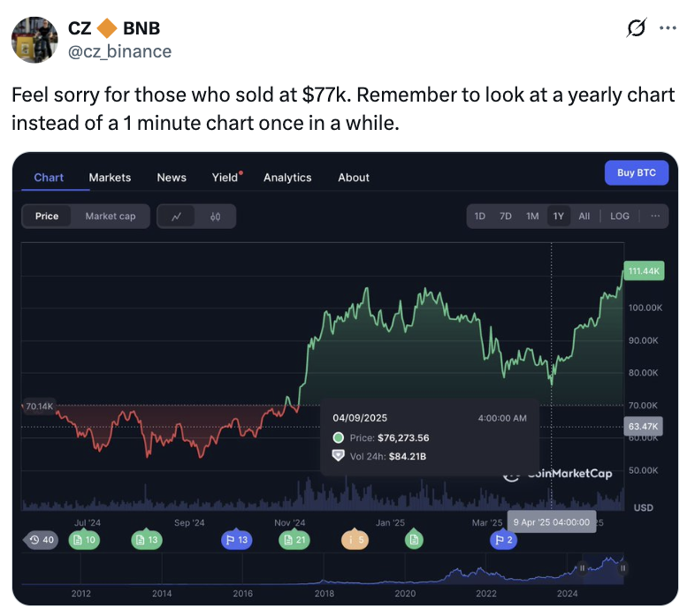This screenshot has height=616, width=687.
Task: Choose the All time range
Action: [x=584, y=217]
